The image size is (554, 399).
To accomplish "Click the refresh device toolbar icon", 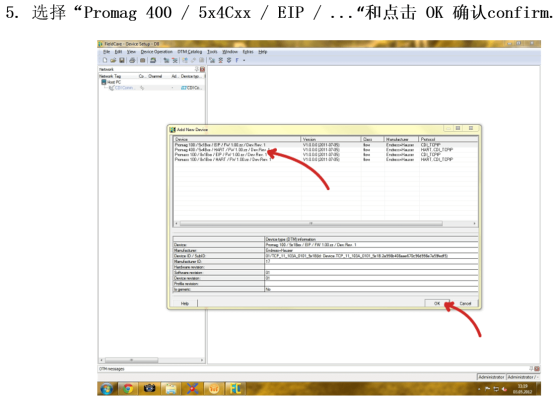I will tap(153, 60).
